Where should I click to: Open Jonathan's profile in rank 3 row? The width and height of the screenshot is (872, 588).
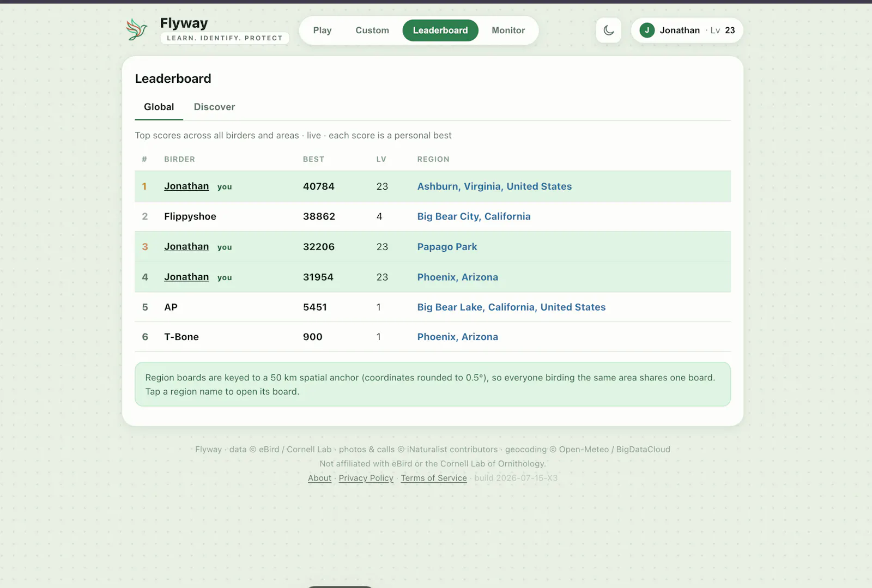tap(186, 247)
